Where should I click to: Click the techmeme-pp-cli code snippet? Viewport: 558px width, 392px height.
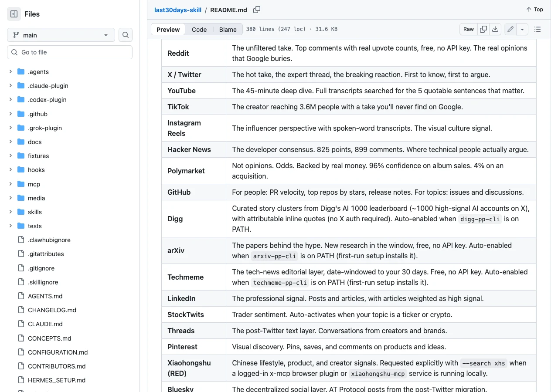point(280,282)
